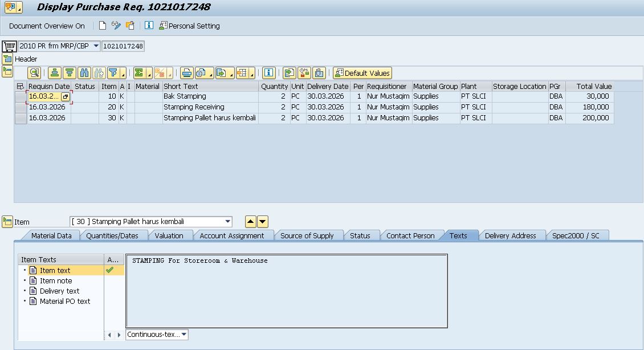The width and height of the screenshot is (644, 350).
Task: Open the Continuous-text format dropdown
Action: 184,335
